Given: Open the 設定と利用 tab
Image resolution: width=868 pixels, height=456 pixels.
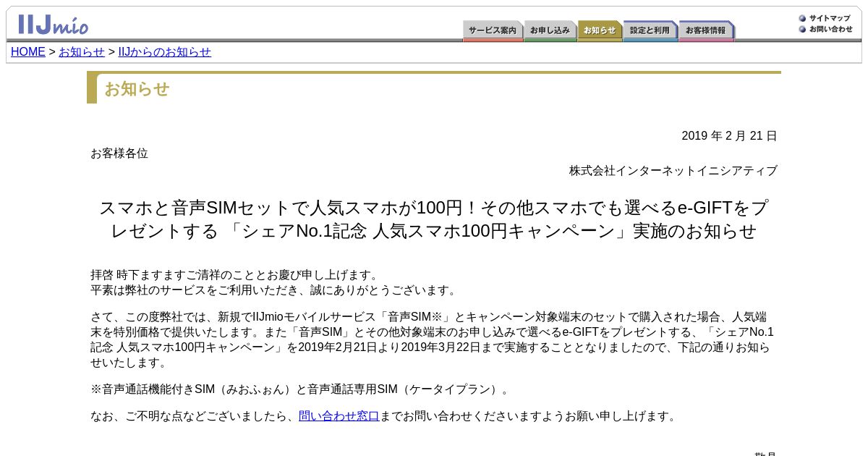Looking at the screenshot, I should (x=650, y=31).
